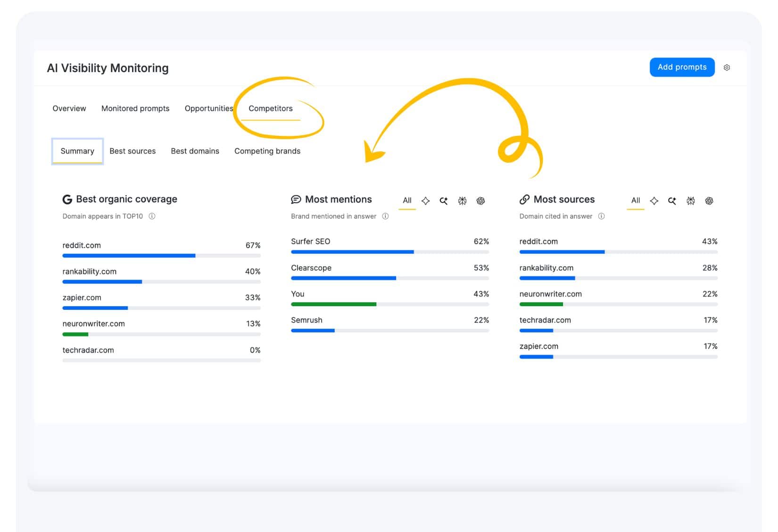Click the 62% value for Surfer SEO
The image size is (778, 532).
coord(481,241)
